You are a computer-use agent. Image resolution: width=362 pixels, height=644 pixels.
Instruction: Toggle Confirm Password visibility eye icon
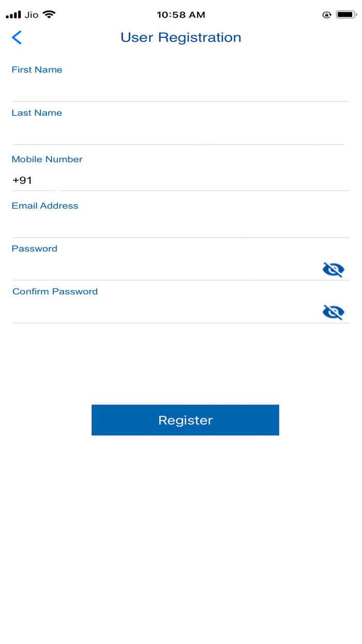[x=333, y=312]
